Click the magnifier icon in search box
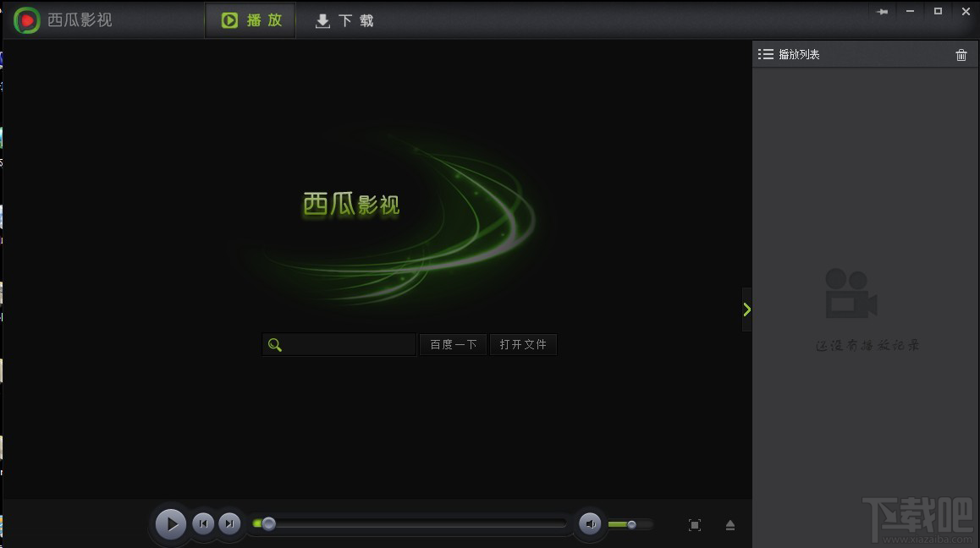The height and width of the screenshot is (548, 980). coord(273,344)
